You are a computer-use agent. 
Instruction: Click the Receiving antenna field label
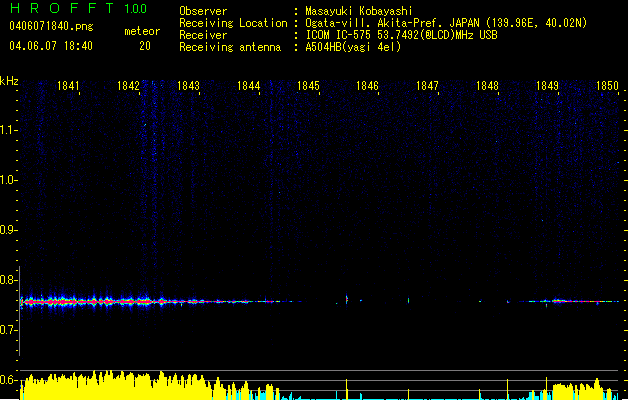pyautogui.click(x=230, y=47)
